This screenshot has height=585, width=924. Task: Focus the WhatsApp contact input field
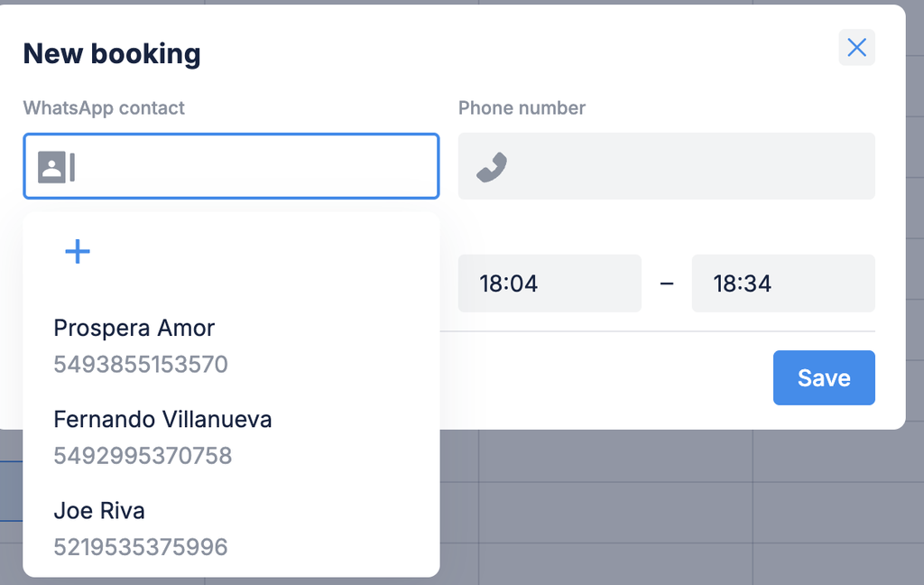[x=253, y=167]
